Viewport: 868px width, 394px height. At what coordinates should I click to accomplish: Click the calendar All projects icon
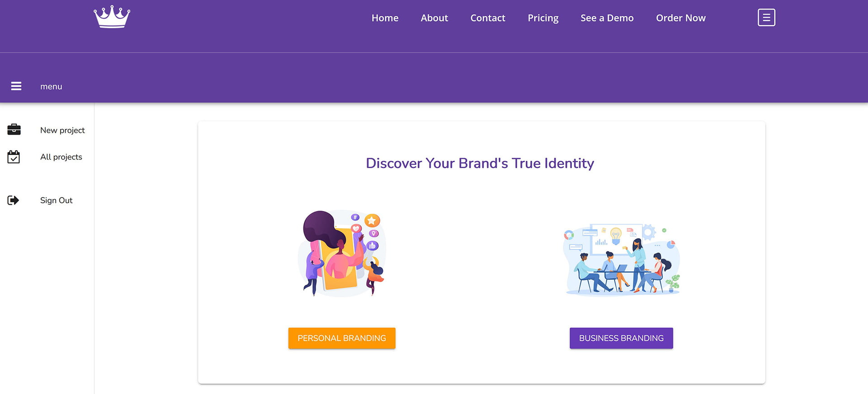(x=14, y=157)
